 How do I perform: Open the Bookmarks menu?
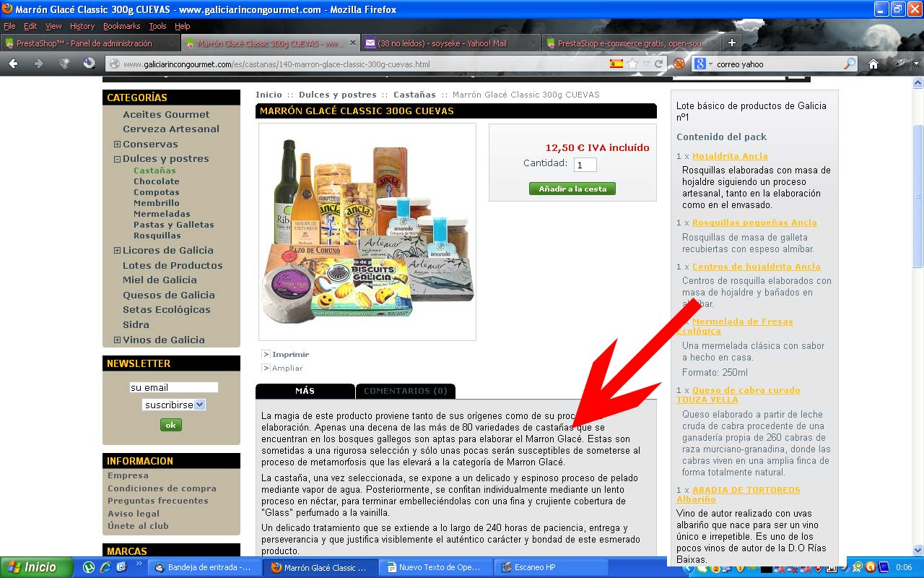[x=122, y=26]
